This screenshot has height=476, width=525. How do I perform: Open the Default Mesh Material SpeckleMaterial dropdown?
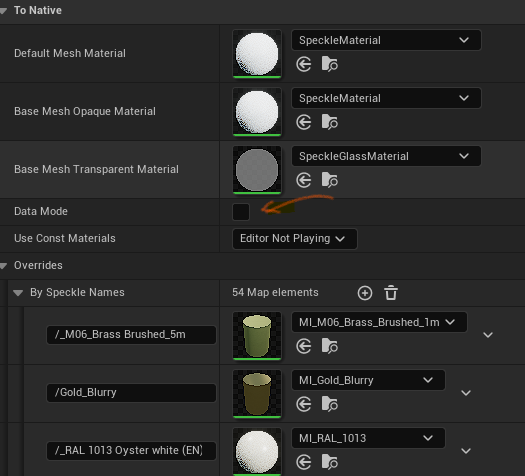(x=386, y=40)
